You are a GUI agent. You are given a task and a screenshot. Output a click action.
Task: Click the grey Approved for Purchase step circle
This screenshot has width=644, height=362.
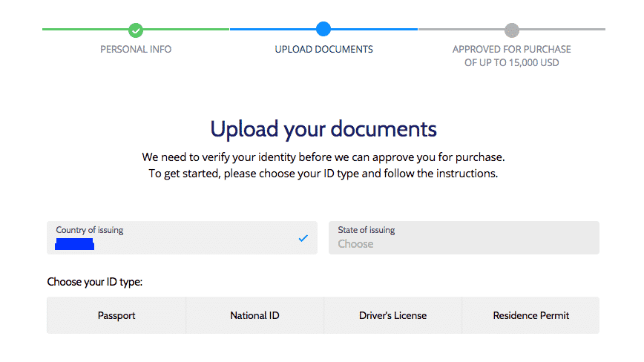512,30
